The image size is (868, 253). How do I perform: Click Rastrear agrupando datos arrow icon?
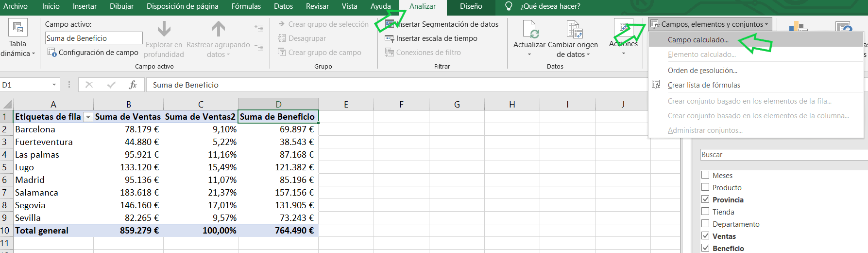pyautogui.click(x=219, y=29)
